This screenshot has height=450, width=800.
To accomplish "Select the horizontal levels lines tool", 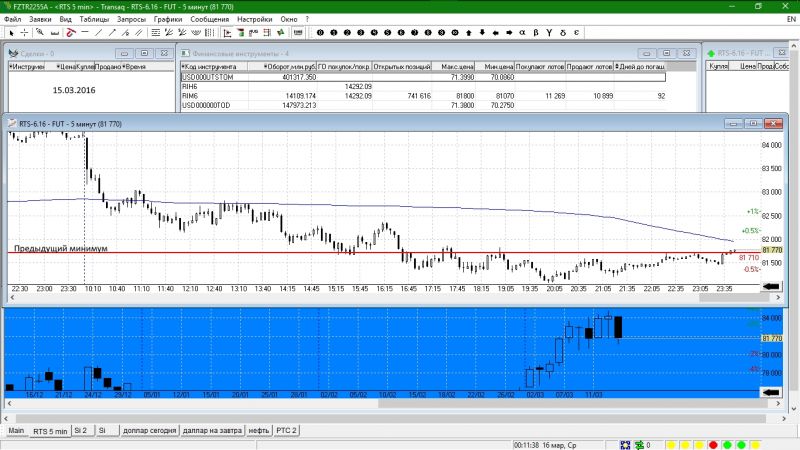I will tap(156, 33).
